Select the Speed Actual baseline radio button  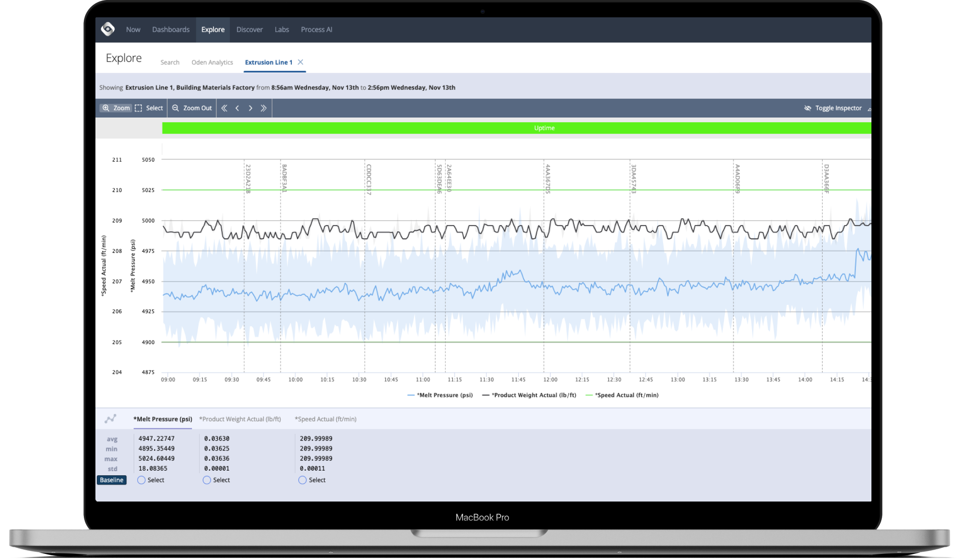coord(302,480)
